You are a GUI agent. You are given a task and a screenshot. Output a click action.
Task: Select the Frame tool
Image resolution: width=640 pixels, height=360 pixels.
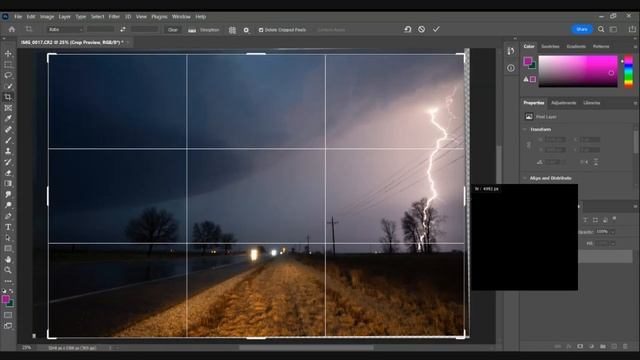coord(8,108)
